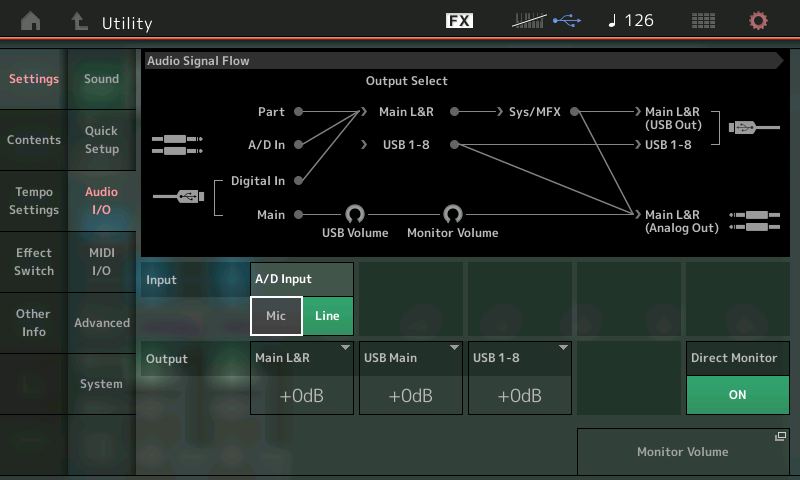Screen dimensions: 800x480
Task: Go to the Home screen icon
Action: (31, 21)
